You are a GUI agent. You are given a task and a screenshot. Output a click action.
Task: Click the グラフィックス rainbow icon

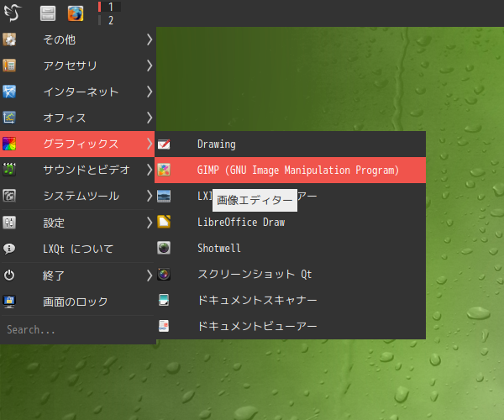[9, 144]
